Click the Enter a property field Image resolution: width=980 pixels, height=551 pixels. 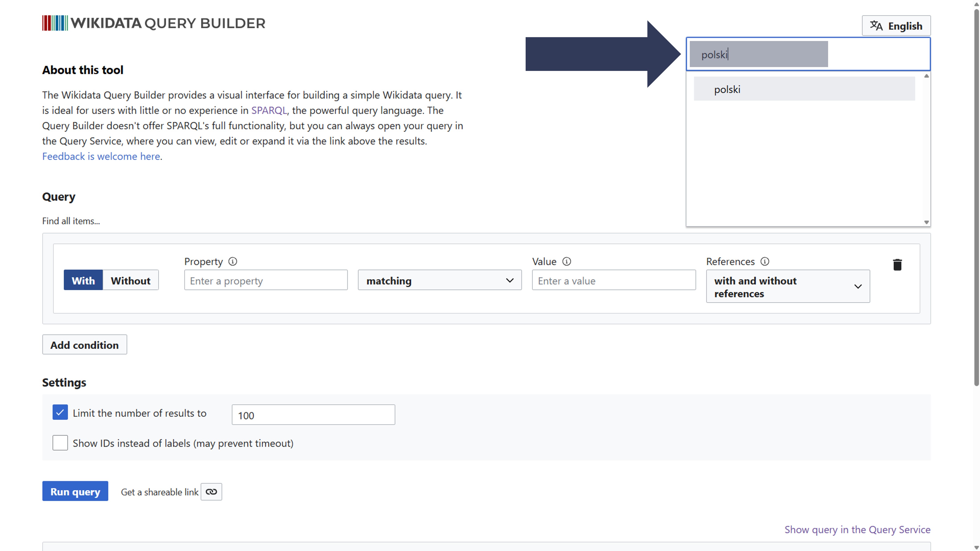265,281
